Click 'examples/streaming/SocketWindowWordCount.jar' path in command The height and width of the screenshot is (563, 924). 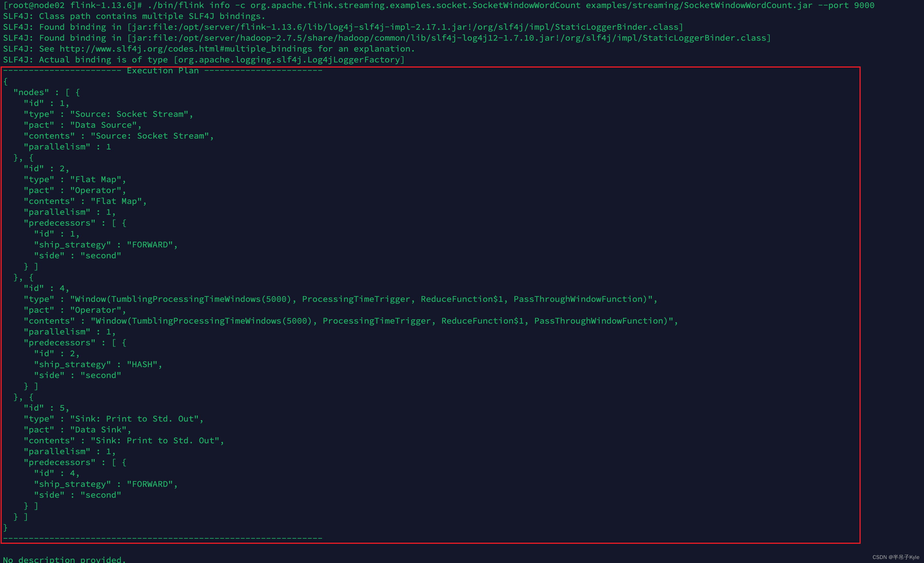coord(699,5)
